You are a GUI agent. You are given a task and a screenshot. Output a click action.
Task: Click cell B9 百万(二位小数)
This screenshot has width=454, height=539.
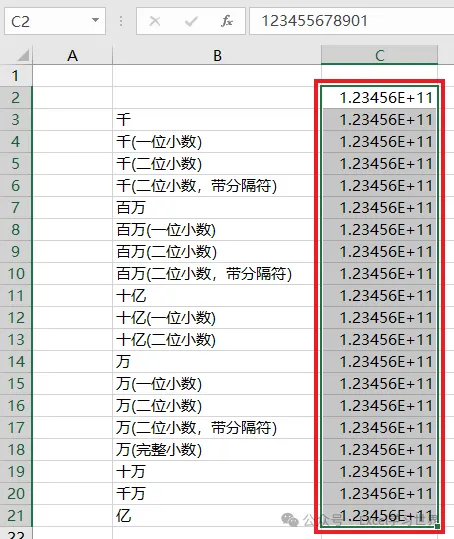(217, 252)
